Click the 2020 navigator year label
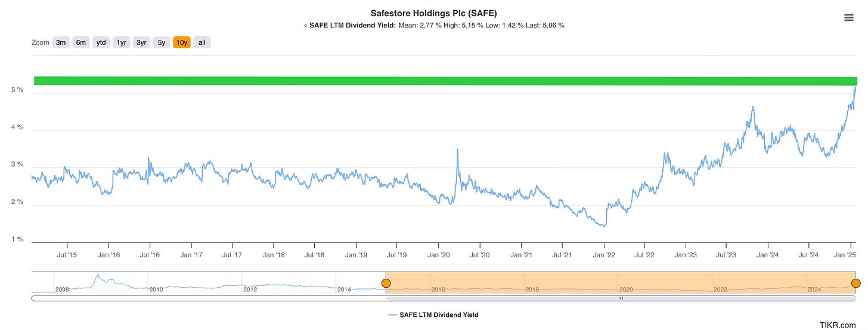This screenshot has height=330, width=868. [626, 289]
